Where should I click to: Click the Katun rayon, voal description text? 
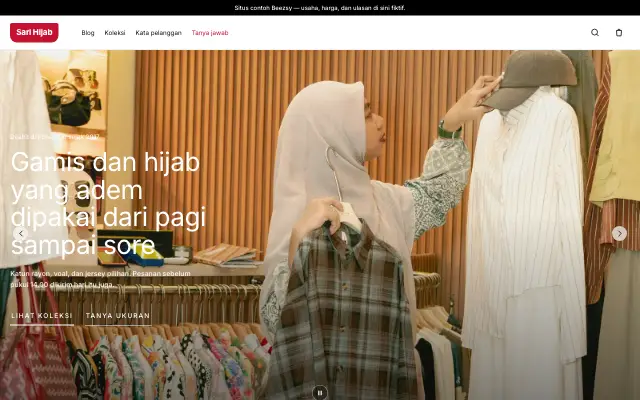[x=100, y=279]
